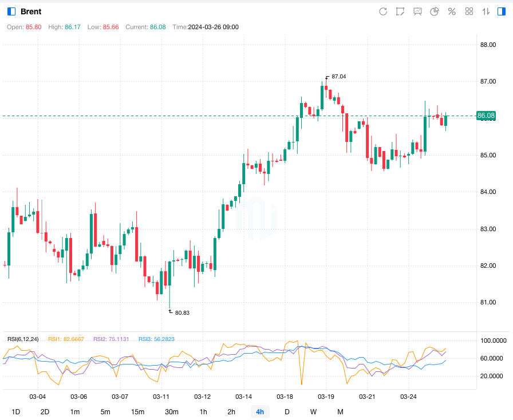Click the 80.83 low price marker
The width and height of the screenshot is (513, 420).
(x=182, y=312)
